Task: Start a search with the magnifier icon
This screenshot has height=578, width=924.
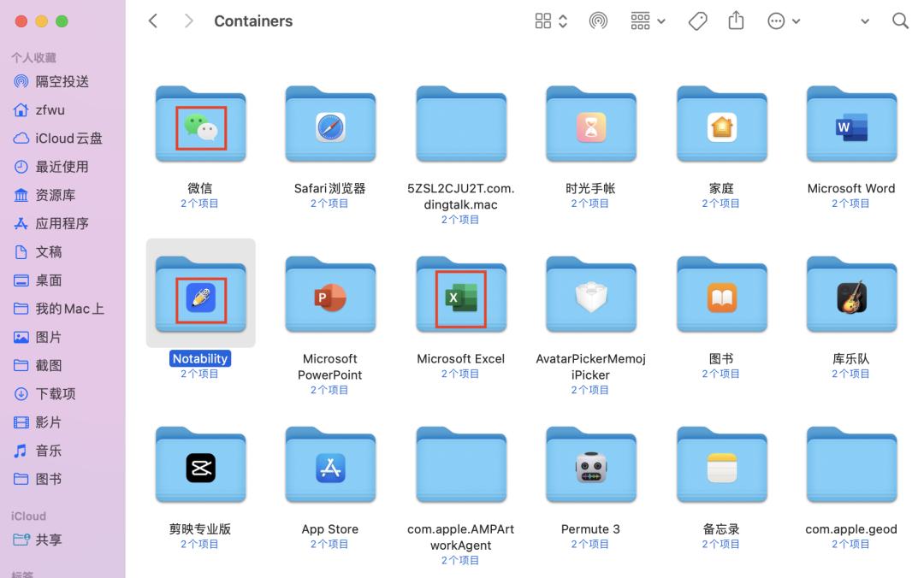Action: (900, 20)
